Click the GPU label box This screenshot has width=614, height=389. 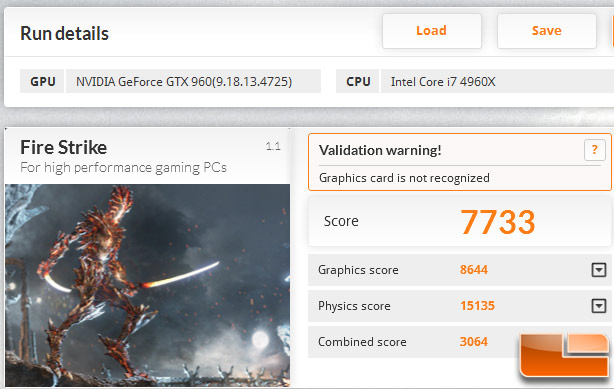(42, 81)
